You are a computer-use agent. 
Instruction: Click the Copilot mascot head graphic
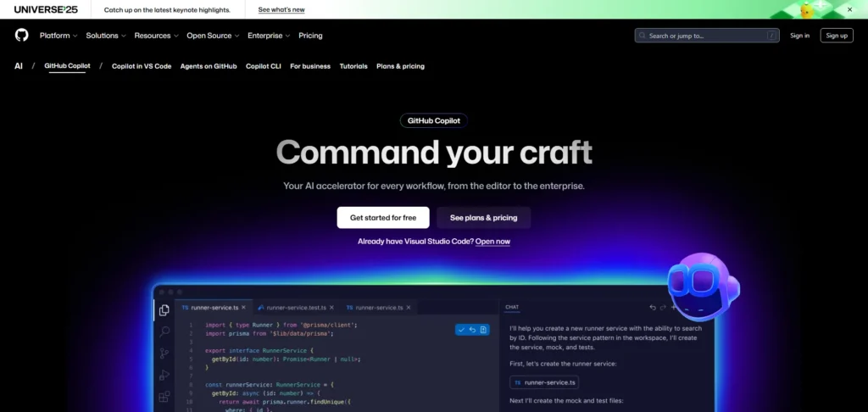(x=703, y=287)
